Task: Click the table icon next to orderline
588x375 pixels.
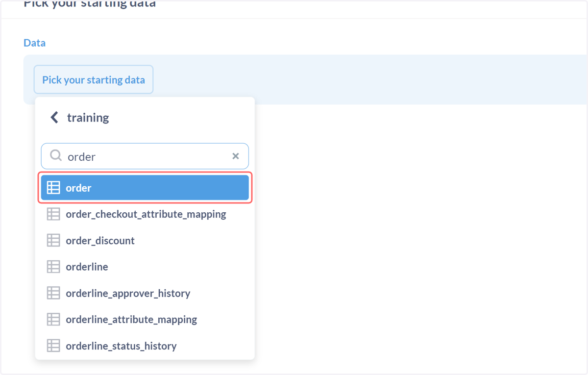Action: tap(53, 267)
